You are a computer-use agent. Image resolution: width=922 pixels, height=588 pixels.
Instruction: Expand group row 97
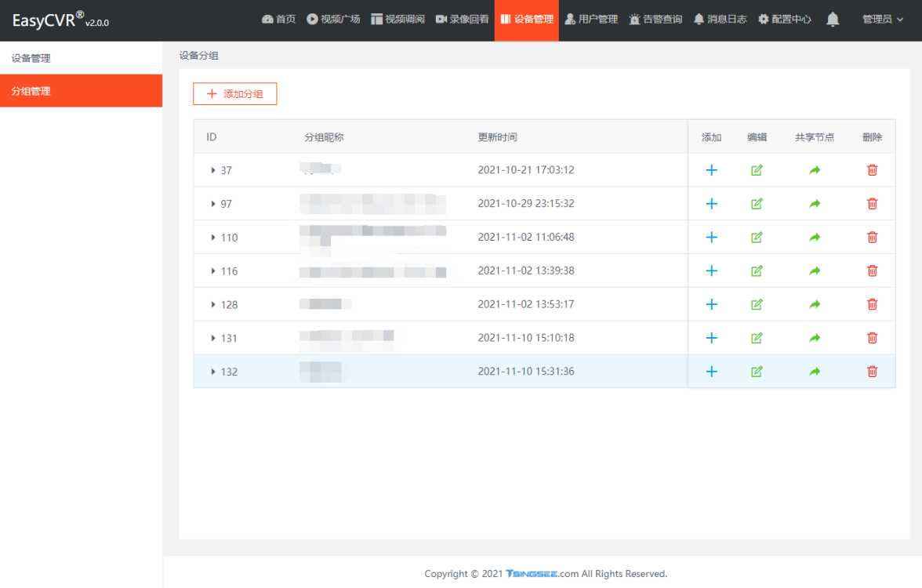point(213,204)
